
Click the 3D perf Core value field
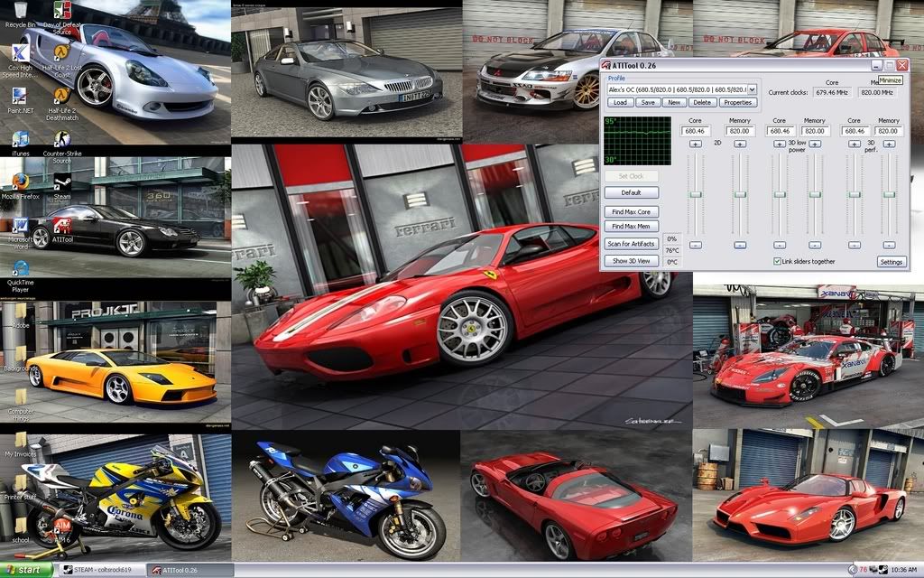855,131
